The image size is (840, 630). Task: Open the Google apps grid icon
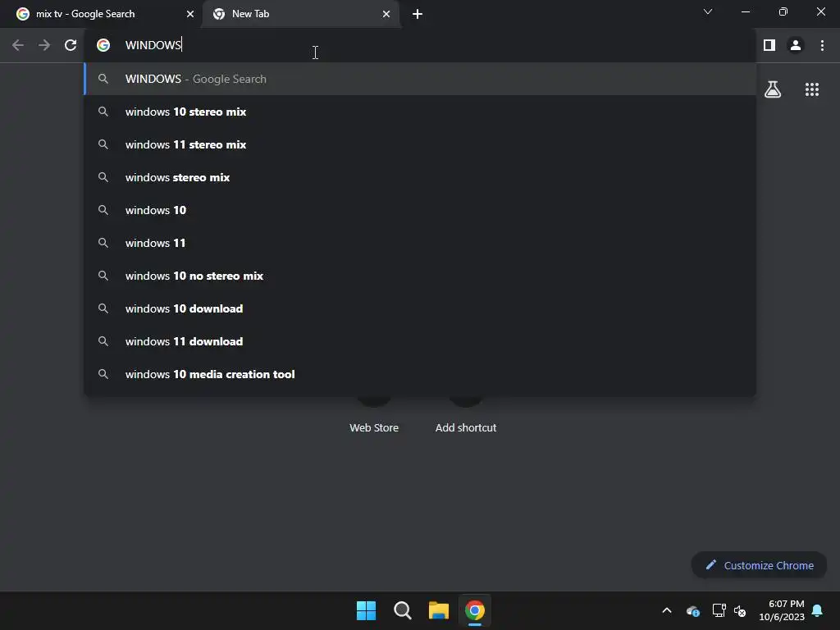[x=812, y=89]
